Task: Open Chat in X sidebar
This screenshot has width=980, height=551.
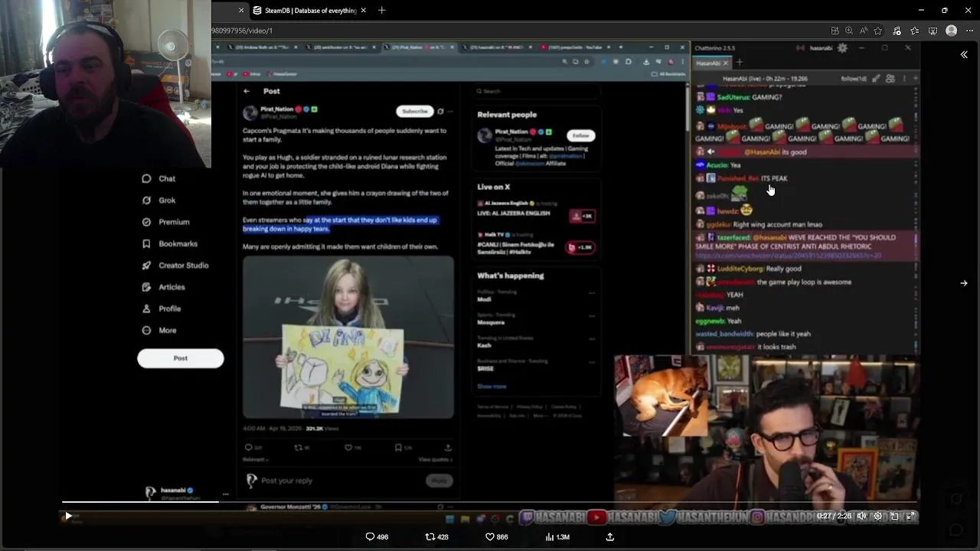Action: tap(159, 178)
